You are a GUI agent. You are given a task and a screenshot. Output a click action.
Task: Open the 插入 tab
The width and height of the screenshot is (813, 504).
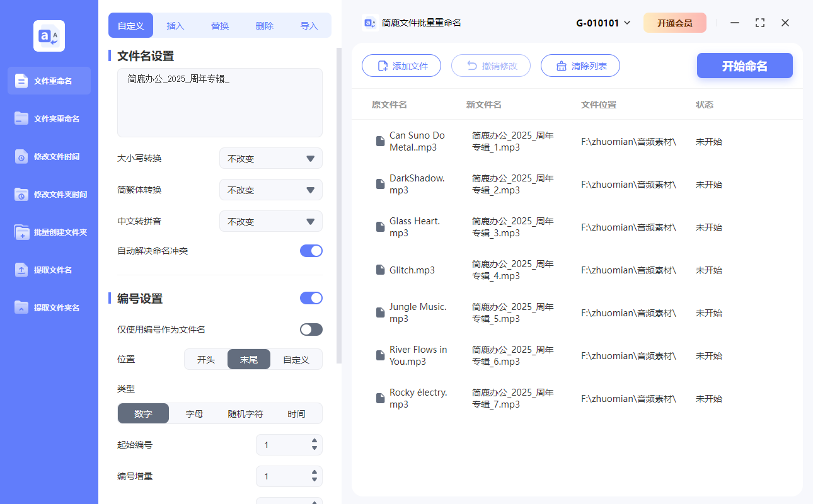pyautogui.click(x=175, y=25)
